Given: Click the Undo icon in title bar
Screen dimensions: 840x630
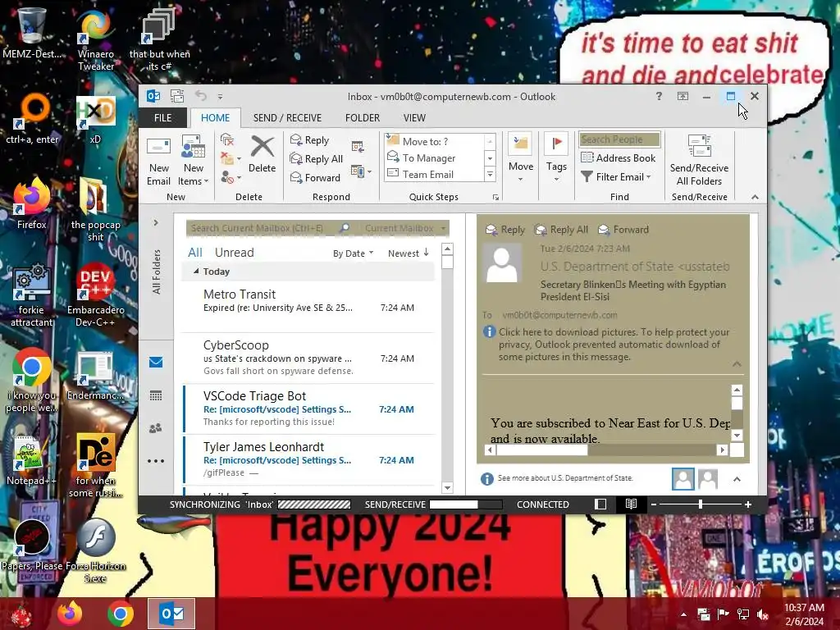Looking at the screenshot, I should tap(201, 96).
